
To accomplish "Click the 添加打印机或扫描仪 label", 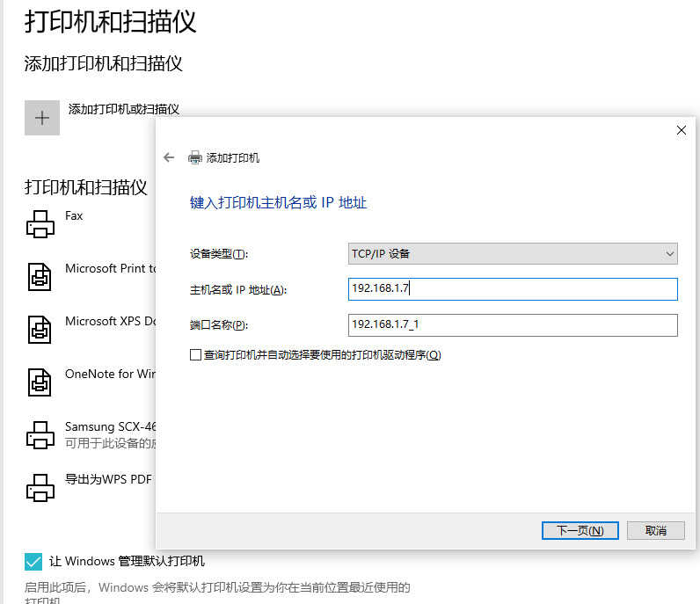I will [x=124, y=109].
